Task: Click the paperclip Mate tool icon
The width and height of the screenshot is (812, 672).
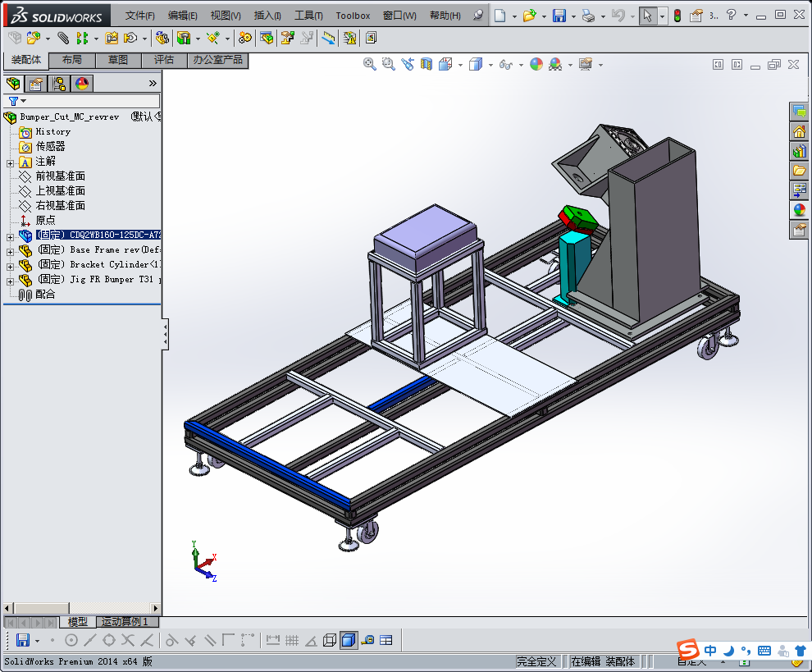Action: 63,38
